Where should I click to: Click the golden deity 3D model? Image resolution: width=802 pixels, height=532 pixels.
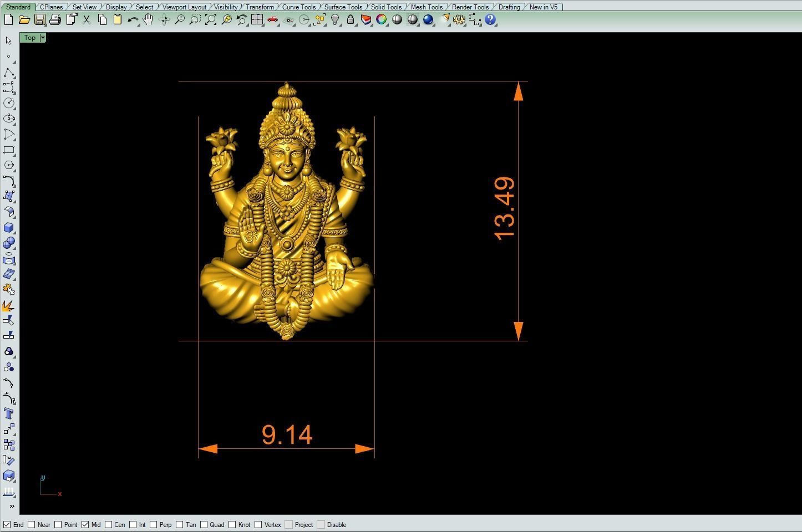pos(286,211)
